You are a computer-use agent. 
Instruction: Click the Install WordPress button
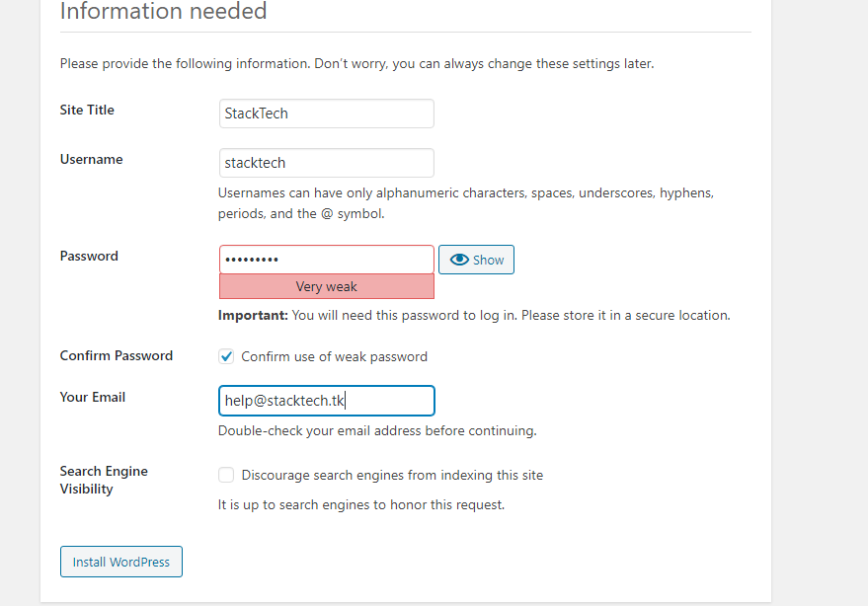coord(121,562)
